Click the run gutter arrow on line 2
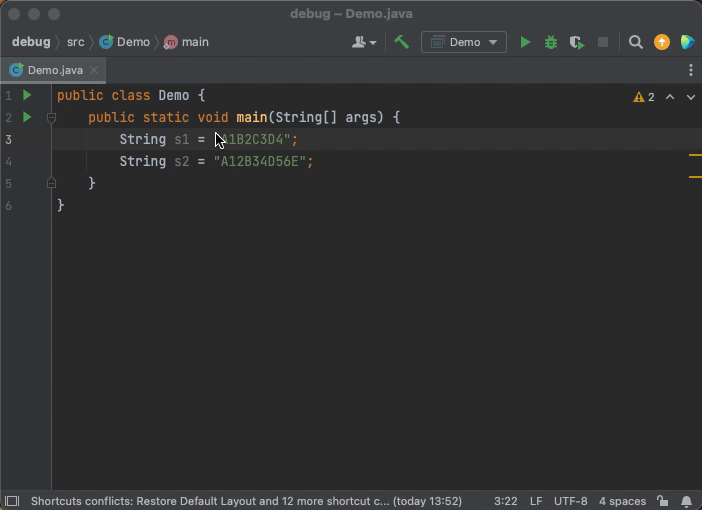This screenshot has height=510, width=702. [x=27, y=117]
